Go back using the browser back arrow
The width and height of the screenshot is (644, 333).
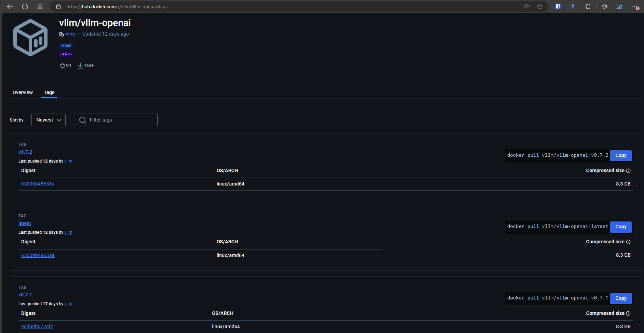pyautogui.click(x=10, y=7)
